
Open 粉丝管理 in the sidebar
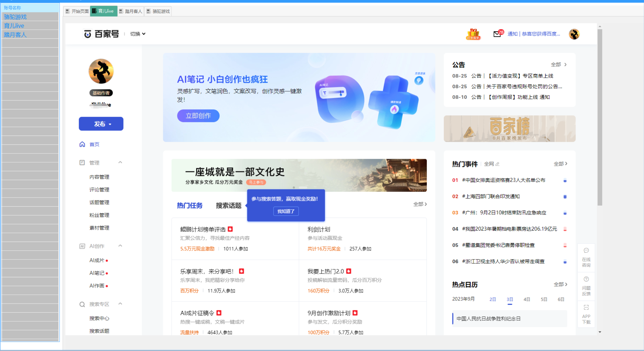point(99,215)
